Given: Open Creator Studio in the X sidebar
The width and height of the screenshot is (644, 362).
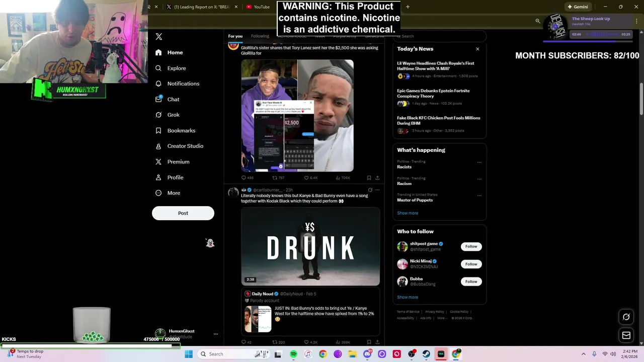Looking at the screenshot, I should pyautogui.click(x=179, y=146).
